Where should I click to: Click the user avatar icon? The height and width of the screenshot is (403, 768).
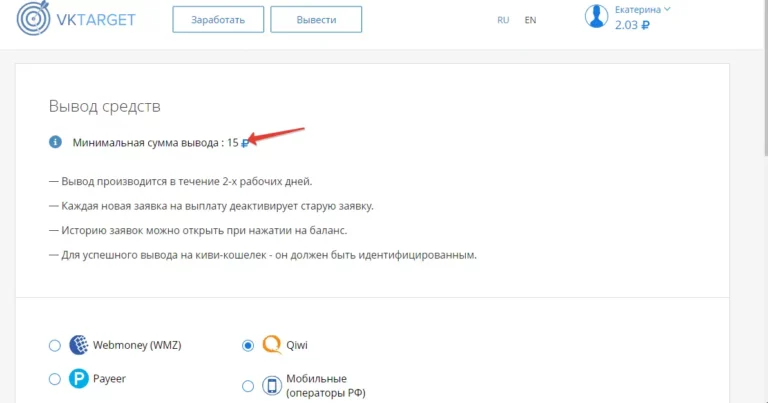[x=597, y=17]
